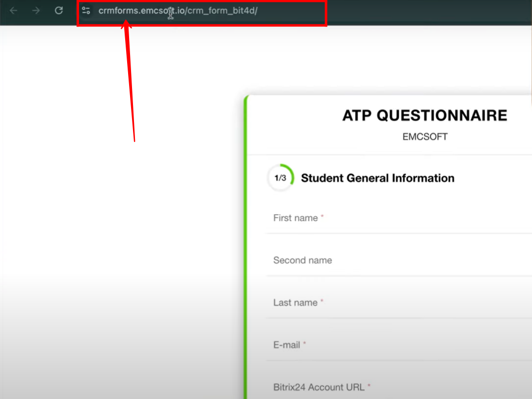The height and width of the screenshot is (399, 532).
Task: Click the ATP QUESTIONNAIRE heading
Action: coord(425,115)
